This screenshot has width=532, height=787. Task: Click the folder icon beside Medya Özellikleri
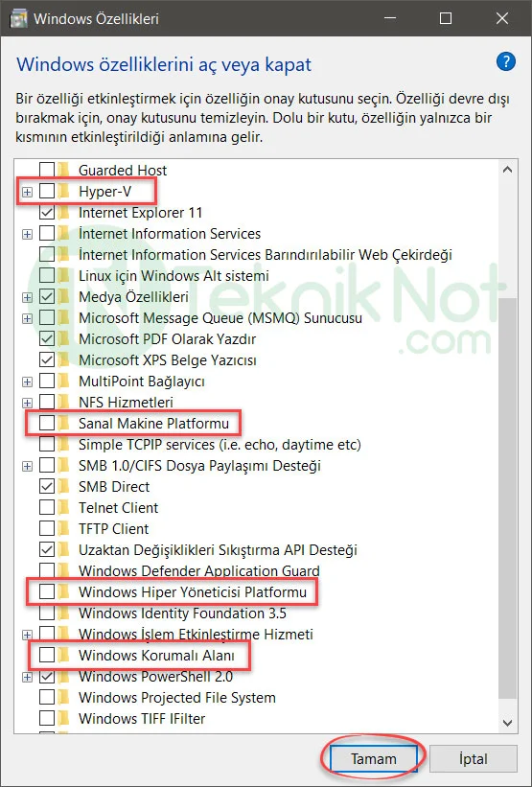click(x=63, y=296)
